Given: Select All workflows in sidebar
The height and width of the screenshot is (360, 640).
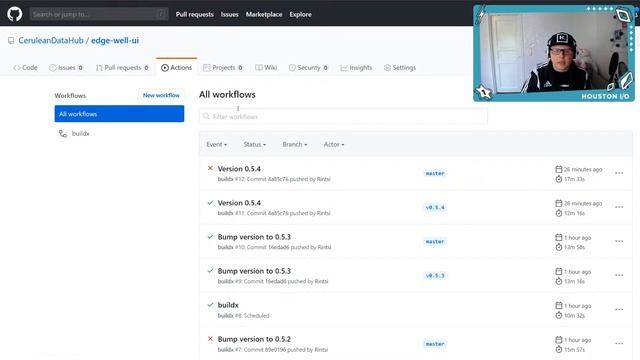Looking at the screenshot, I should 119,114.
